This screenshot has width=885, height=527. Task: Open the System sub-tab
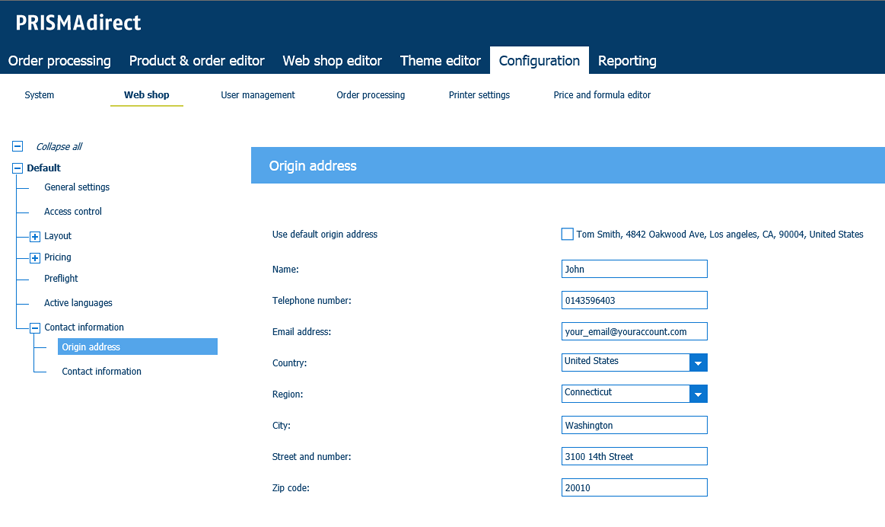click(x=39, y=95)
